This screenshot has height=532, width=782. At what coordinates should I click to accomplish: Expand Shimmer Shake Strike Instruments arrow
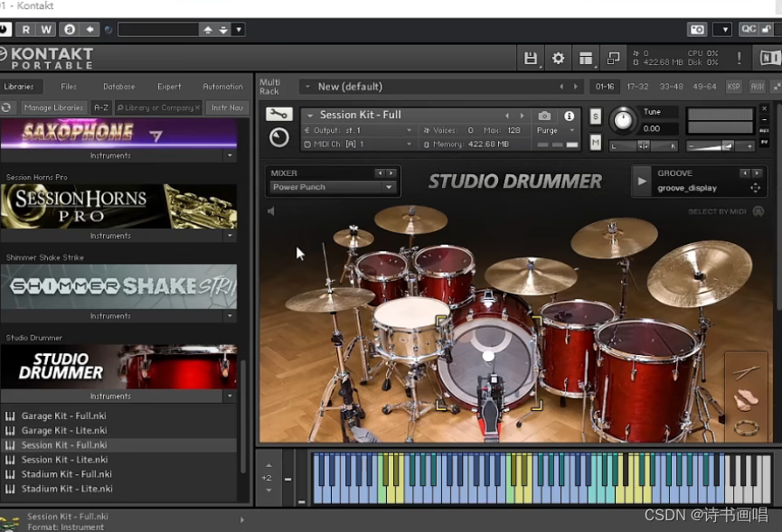(x=230, y=316)
